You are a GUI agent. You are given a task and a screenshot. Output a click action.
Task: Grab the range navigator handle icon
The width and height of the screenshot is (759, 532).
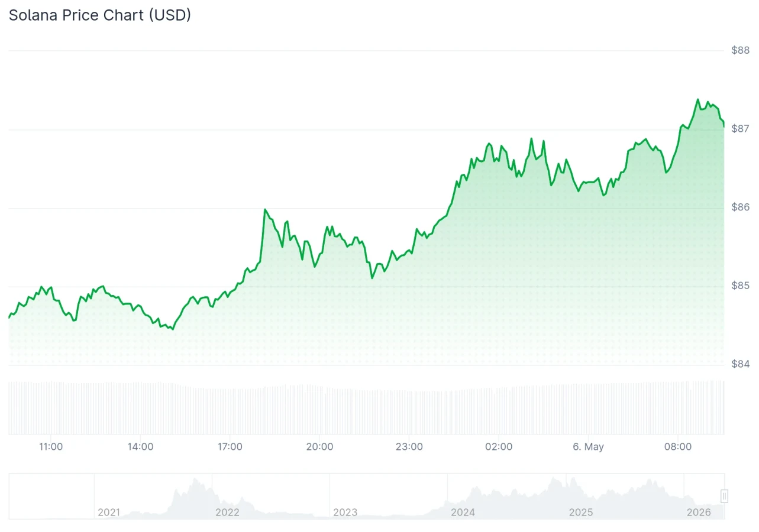coord(724,496)
